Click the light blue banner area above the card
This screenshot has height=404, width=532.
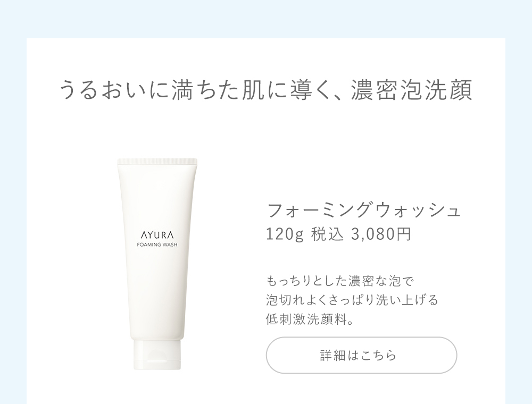pos(266,19)
